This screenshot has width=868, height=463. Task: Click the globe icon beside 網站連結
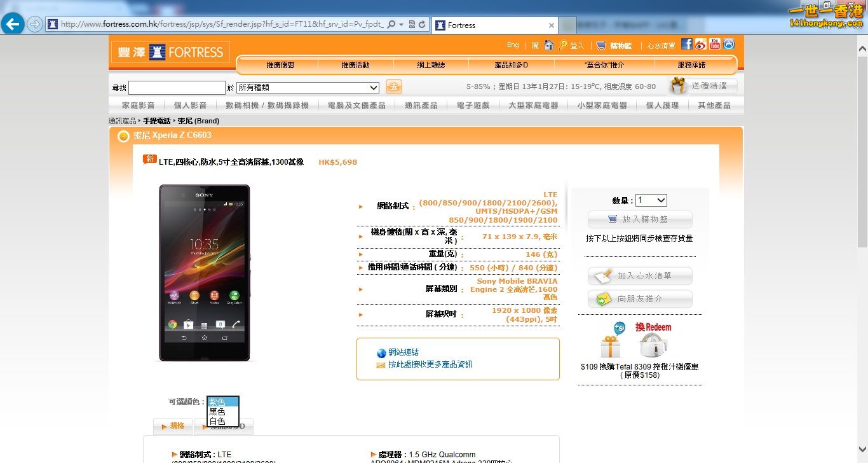(x=381, y=352)
